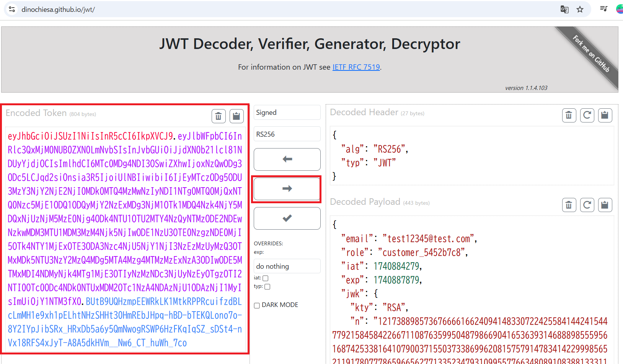Open the IETF RFC 7519 link
623x364 pixels.
pos(356,67)
